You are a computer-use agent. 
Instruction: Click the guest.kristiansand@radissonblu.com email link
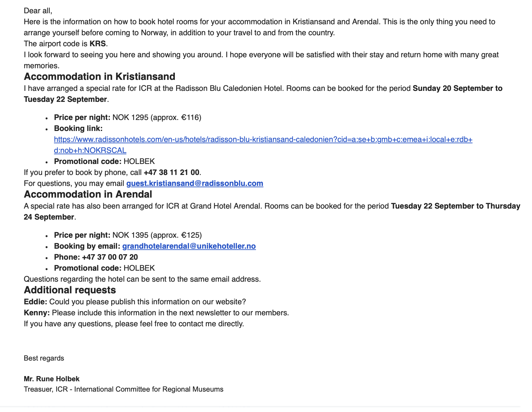pos(195,183)
